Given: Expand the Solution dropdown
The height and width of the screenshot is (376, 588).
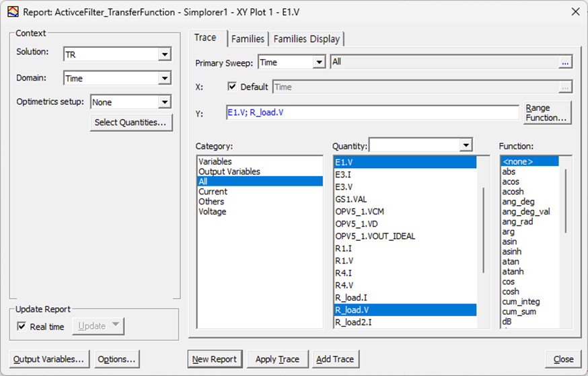Looking at the screenshot, I should pyautogui.click(x=165, y=54).
